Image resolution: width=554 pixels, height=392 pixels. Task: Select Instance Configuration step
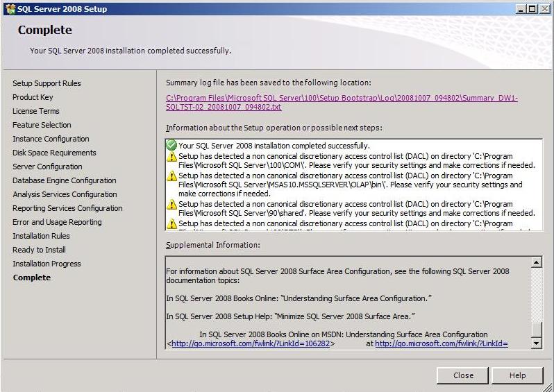(51, 139)
